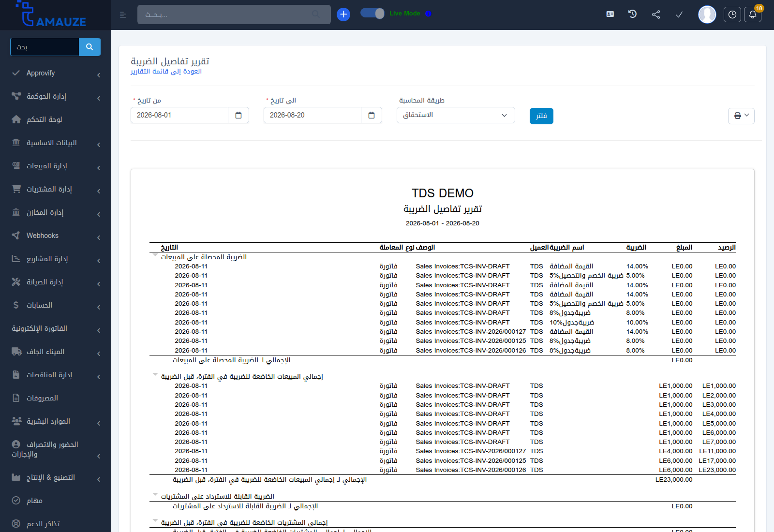This screenshot has height=532, width=774.
Task: Click the AMAUZE logo
Action: coord(51,15)
